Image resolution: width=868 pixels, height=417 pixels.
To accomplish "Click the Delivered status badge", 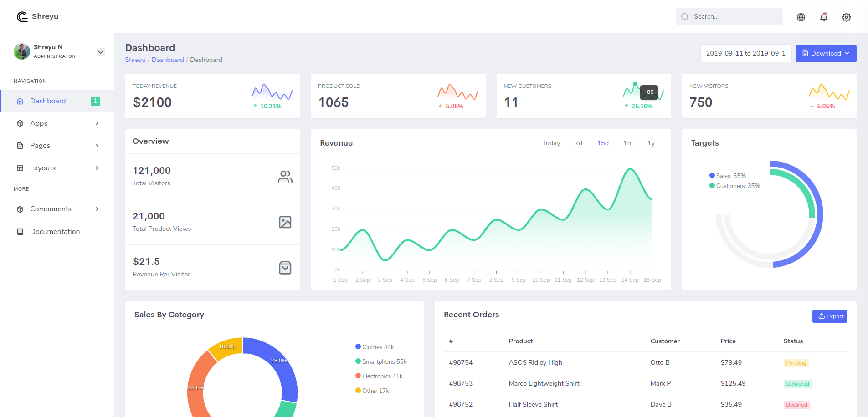I will 798,384.
